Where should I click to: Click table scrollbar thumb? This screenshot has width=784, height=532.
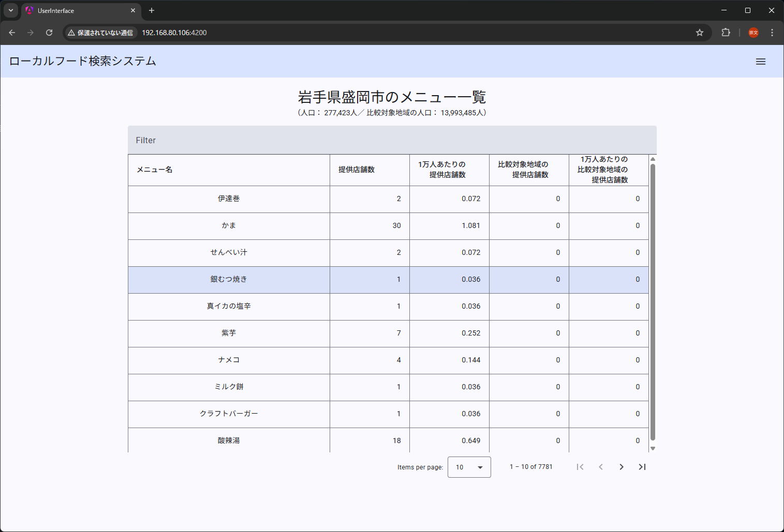653,302
